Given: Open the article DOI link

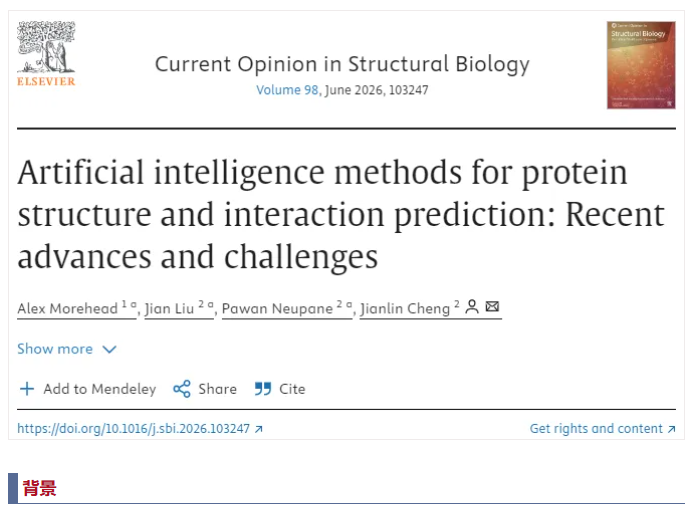Looking at the screenshot, I should coord(133,429).
